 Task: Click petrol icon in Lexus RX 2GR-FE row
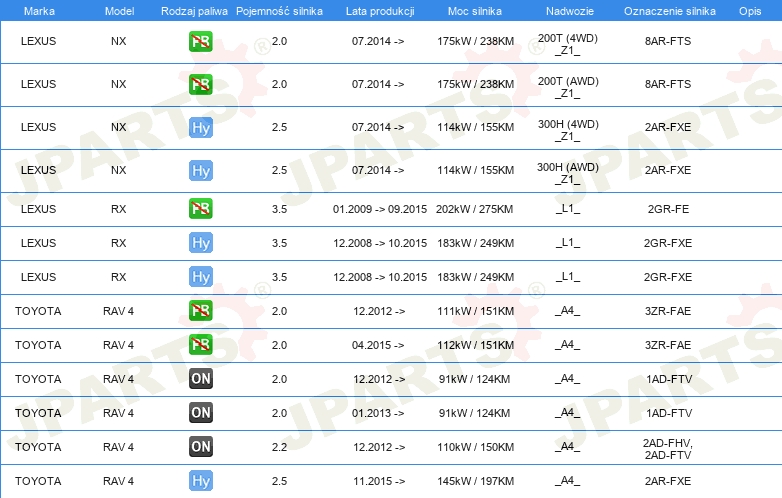[201, 209]
